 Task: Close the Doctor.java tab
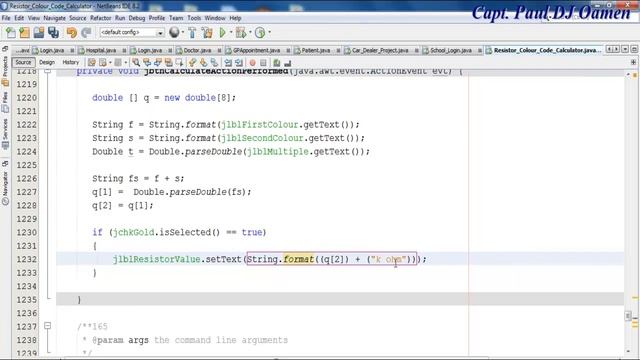pyautogui.click(x=219, y=51)
